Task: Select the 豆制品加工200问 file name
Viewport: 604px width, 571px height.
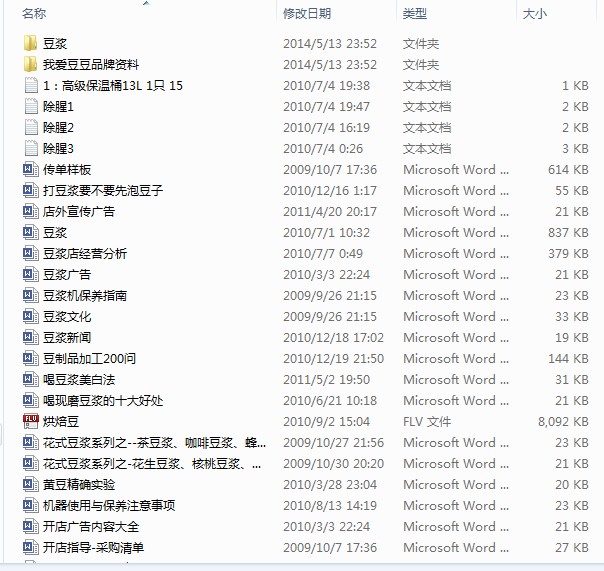Action: 89,359
